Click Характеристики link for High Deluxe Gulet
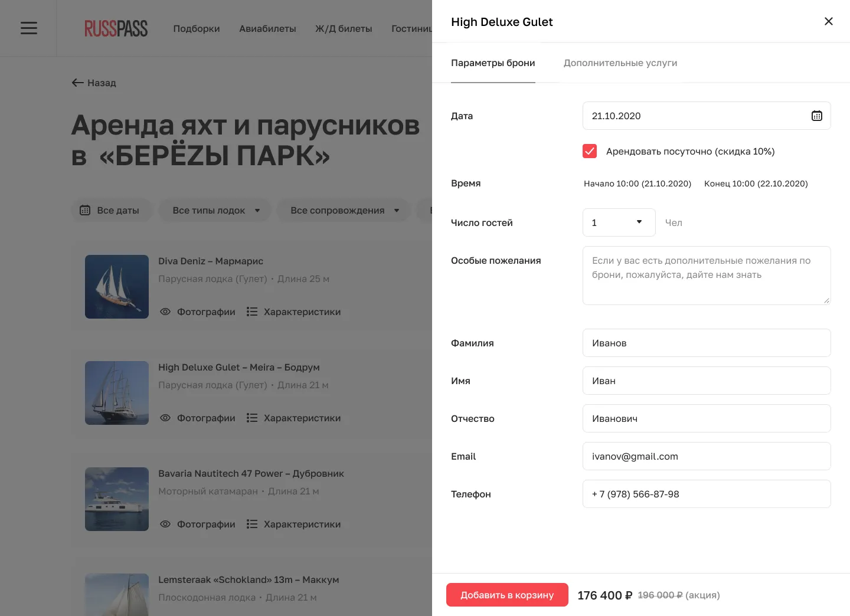The image size is (850, 616). [302, 418]
